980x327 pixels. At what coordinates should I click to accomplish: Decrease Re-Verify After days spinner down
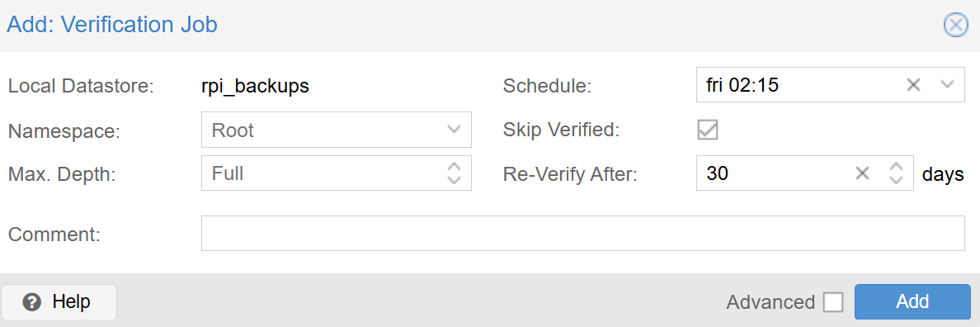pos(896,179)
